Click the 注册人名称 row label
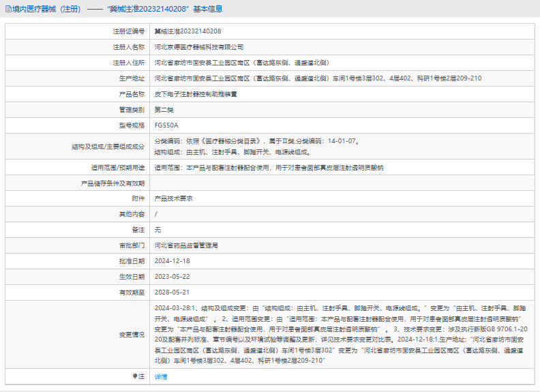The image size is (540, 392). tap(129, 47)
